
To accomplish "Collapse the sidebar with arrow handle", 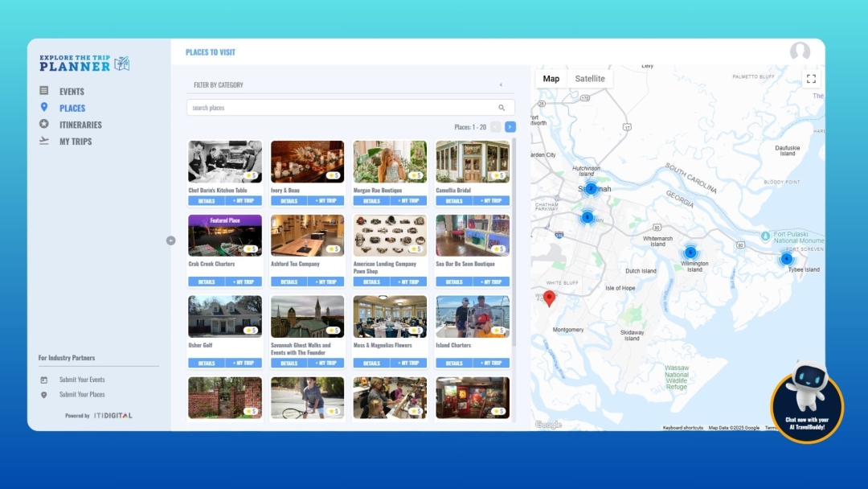I will pos(170,240).
